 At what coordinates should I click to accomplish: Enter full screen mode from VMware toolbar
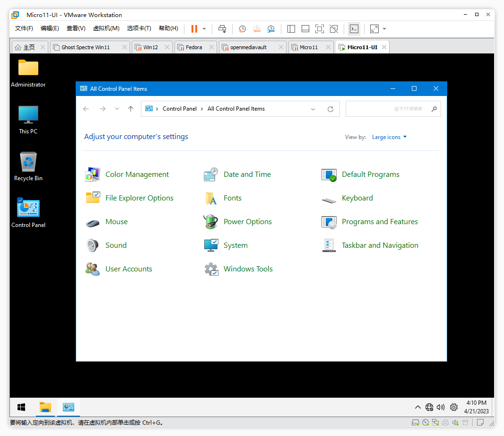point(319,29)
